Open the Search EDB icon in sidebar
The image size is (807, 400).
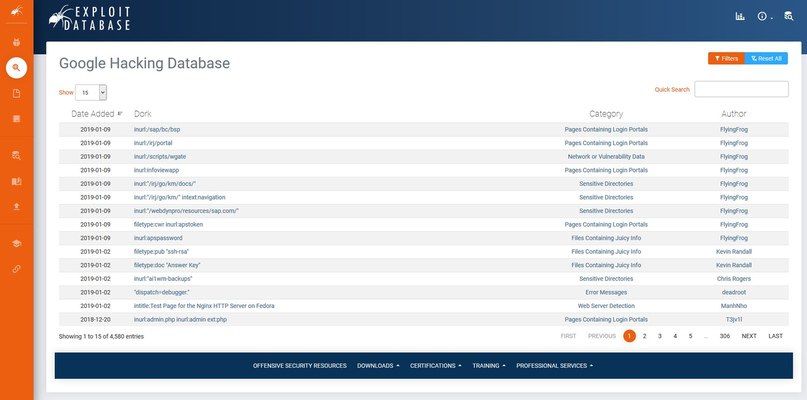click(x=16, y=155)
